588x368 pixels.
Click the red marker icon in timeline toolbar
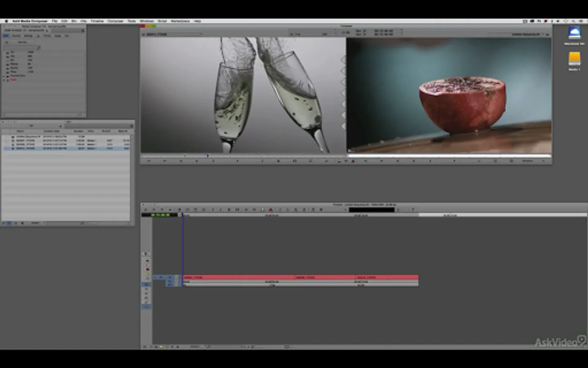pos(270,210)
